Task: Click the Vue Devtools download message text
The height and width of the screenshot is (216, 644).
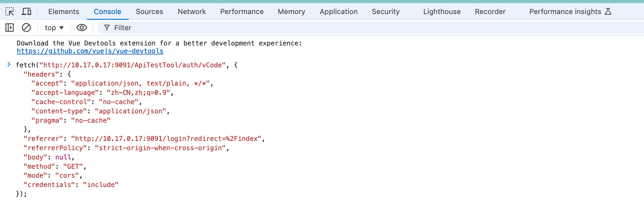Action: pyautogui.click(x=159, y=43)
